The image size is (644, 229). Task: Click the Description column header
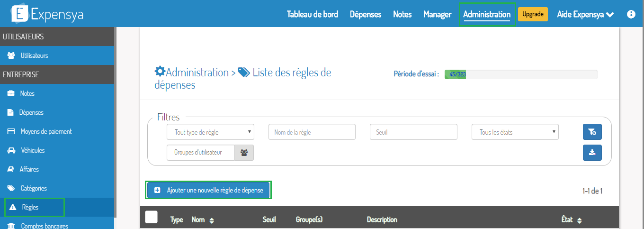(x=382, y=220)
